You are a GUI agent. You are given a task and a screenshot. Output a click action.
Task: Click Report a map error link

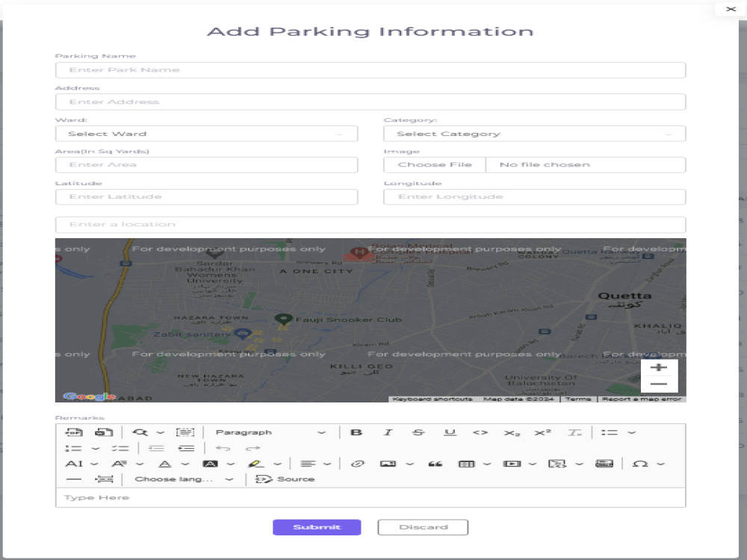coord(641,399)
